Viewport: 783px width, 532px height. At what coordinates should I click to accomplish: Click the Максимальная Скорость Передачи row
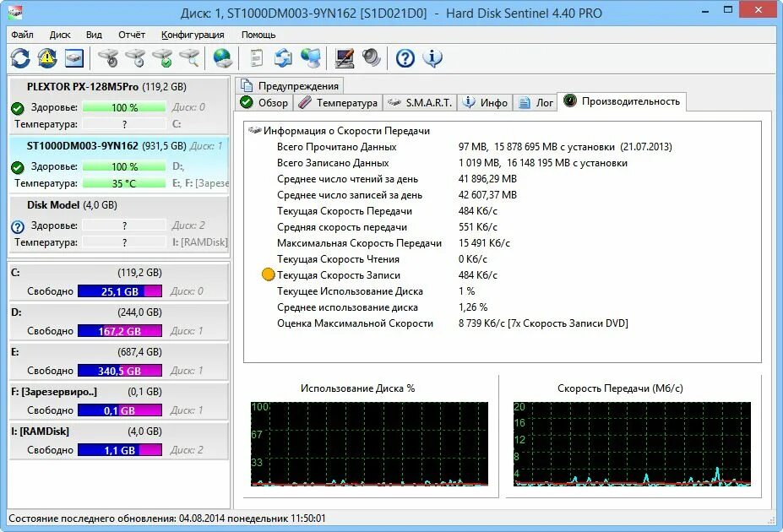coord(394,243)
